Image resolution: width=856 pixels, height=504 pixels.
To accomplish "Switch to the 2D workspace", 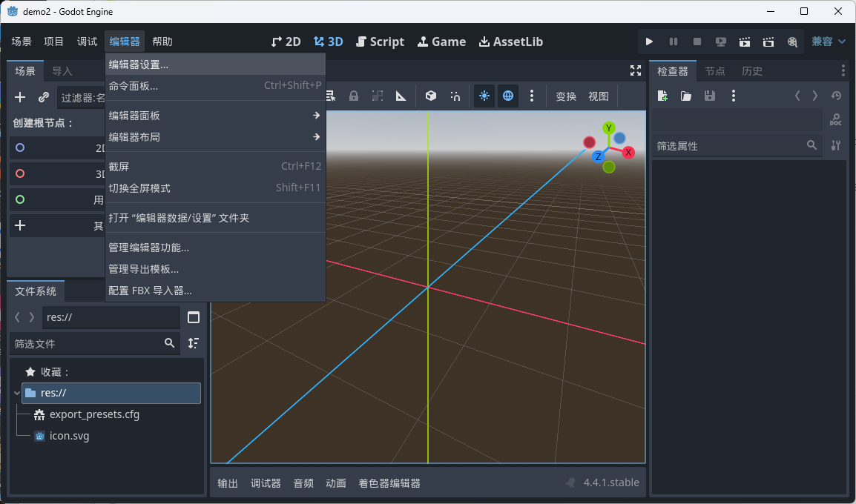I will pos(286,42).
